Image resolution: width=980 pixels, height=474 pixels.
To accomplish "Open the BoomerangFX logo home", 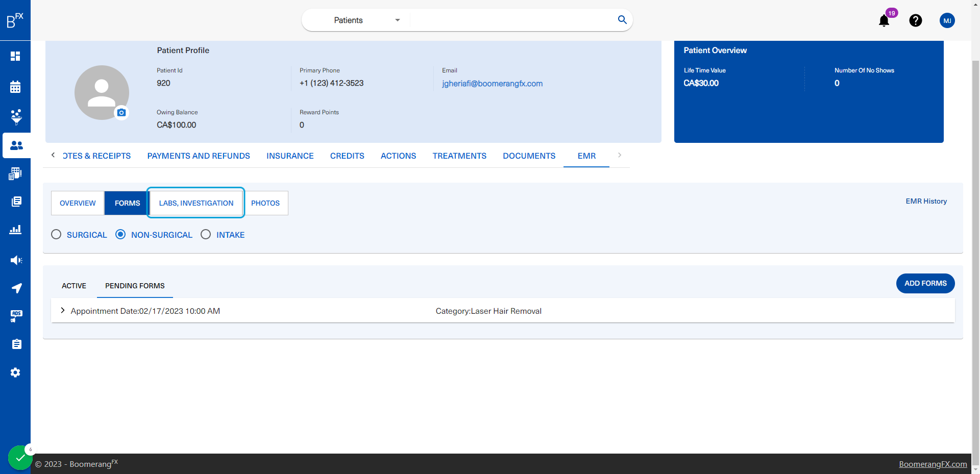I will click(x=15, y=20).
